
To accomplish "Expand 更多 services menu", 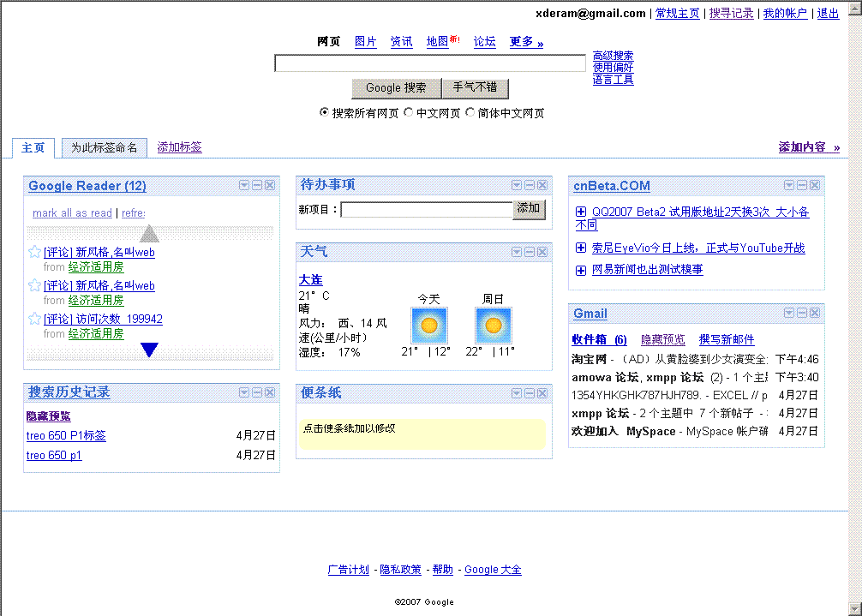I will coord(526,42).
